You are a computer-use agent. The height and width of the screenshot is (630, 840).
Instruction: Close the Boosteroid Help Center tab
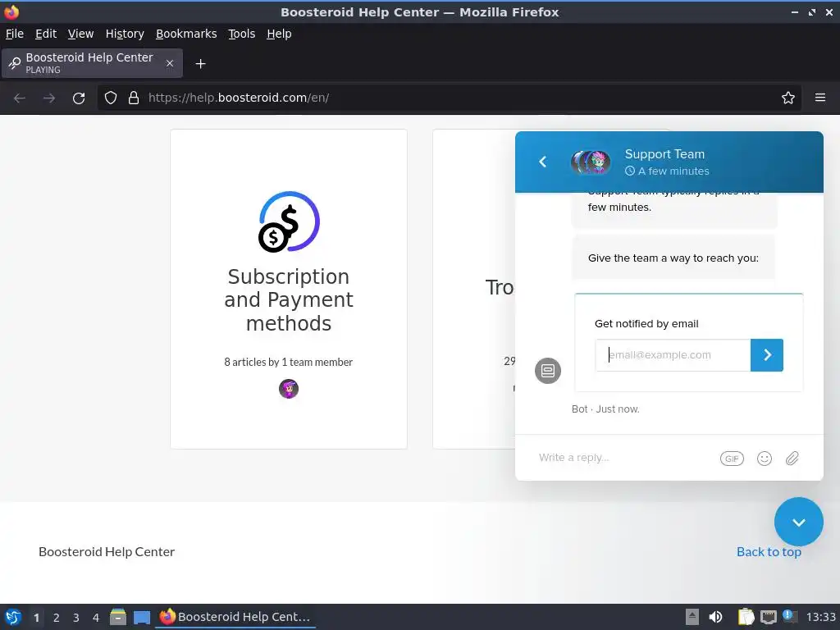[x=170, y=63]
